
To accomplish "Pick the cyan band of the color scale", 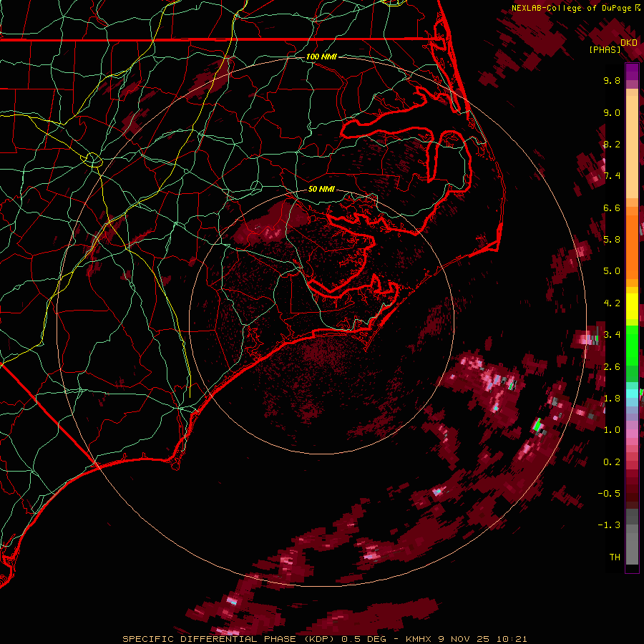I will coord(632,394).
